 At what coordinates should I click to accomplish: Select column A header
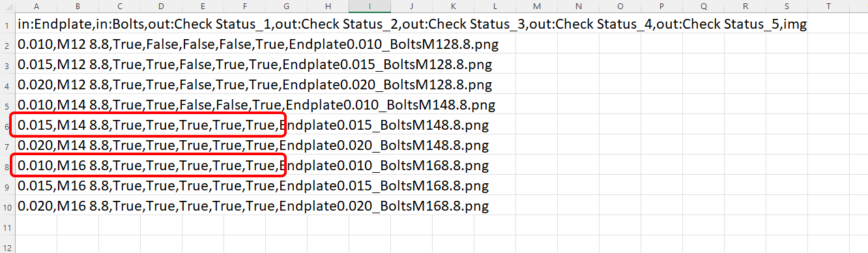click(x=36, y=7)
